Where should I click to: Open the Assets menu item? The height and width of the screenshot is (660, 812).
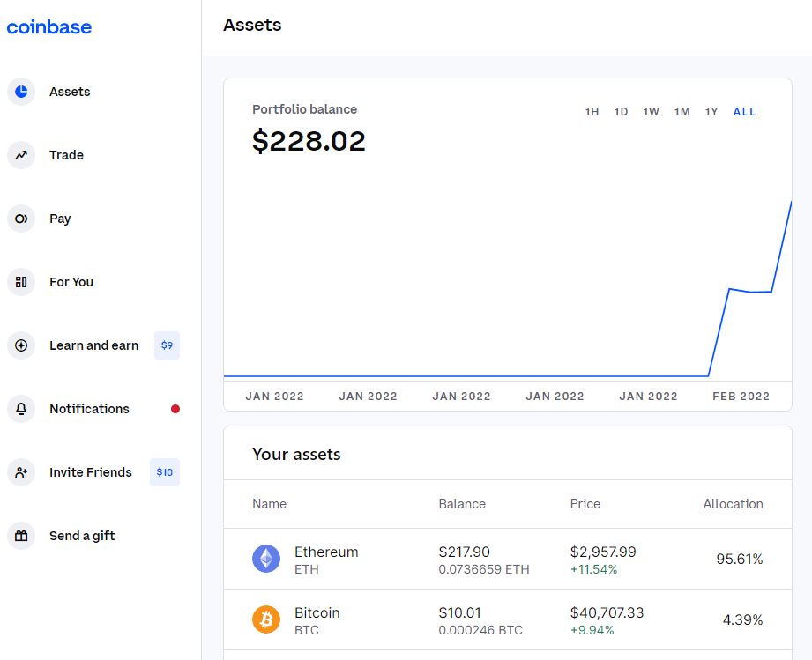70,92
